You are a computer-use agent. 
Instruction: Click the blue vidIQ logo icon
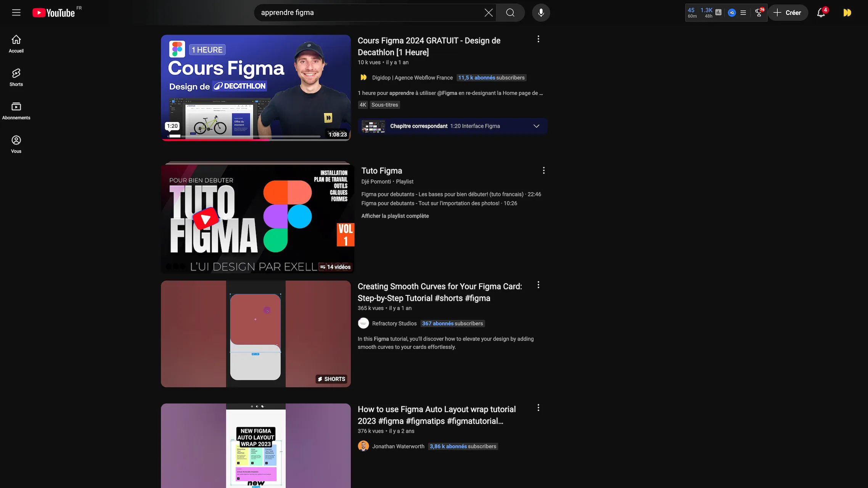click(732, 13)
